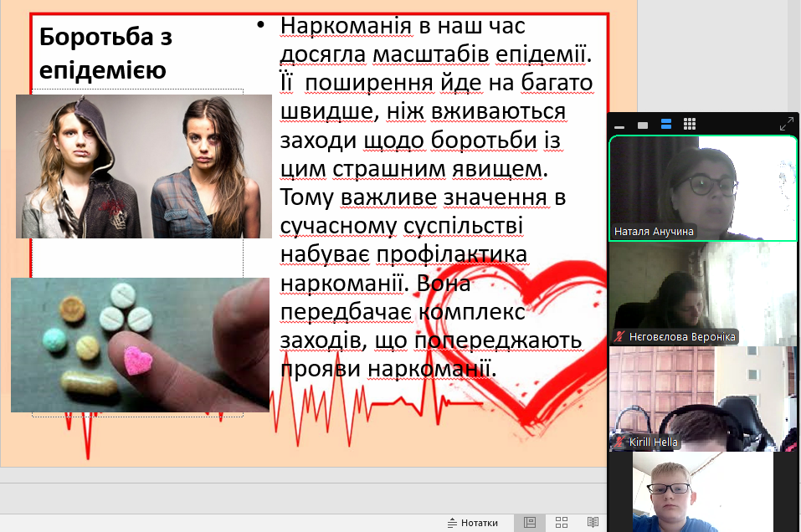Select video tile of boy in glasses

point(703,492)
